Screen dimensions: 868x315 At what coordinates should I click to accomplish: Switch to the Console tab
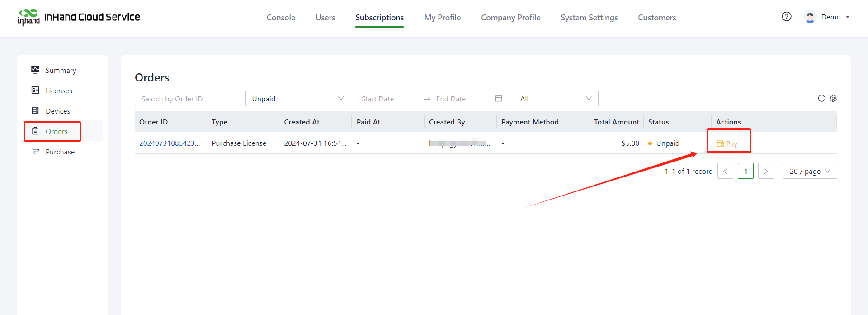coord(281,18)
